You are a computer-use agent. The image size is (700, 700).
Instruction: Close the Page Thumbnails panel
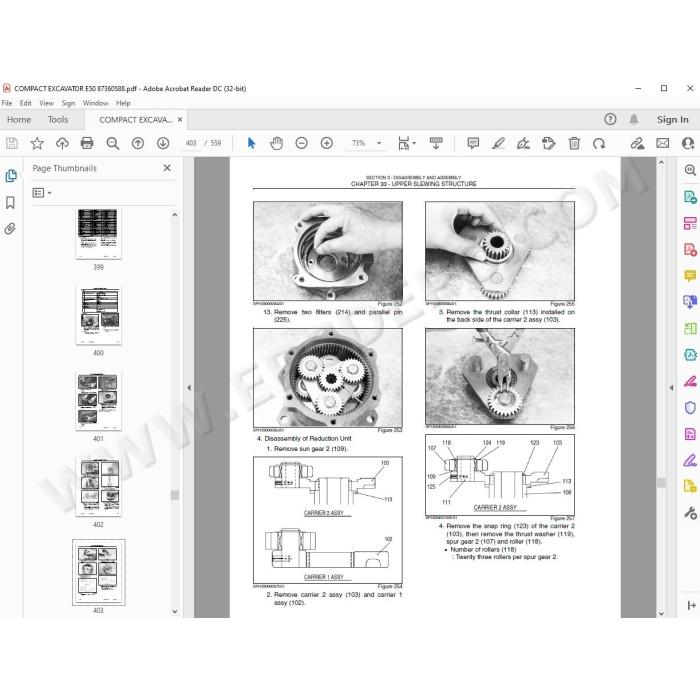(x=167, y=168)
